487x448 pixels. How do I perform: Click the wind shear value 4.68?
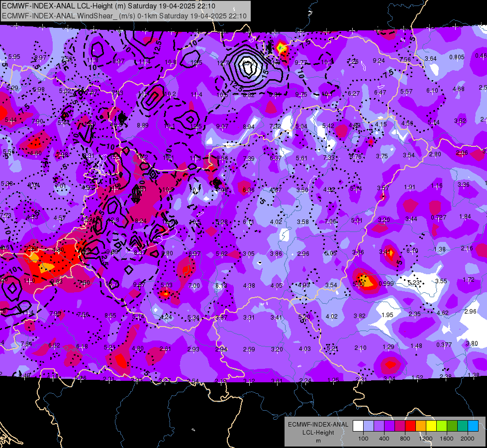[459, 89]
